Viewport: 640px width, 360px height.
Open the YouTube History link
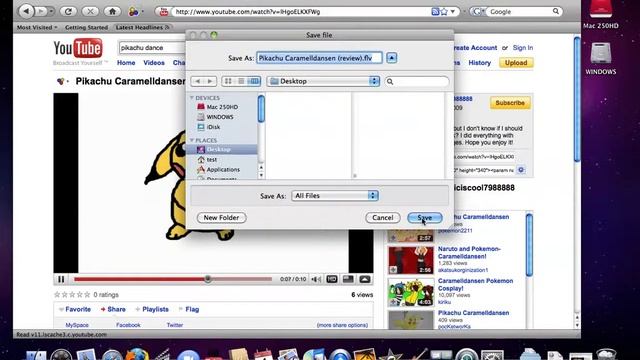click(x=480, y=63)
